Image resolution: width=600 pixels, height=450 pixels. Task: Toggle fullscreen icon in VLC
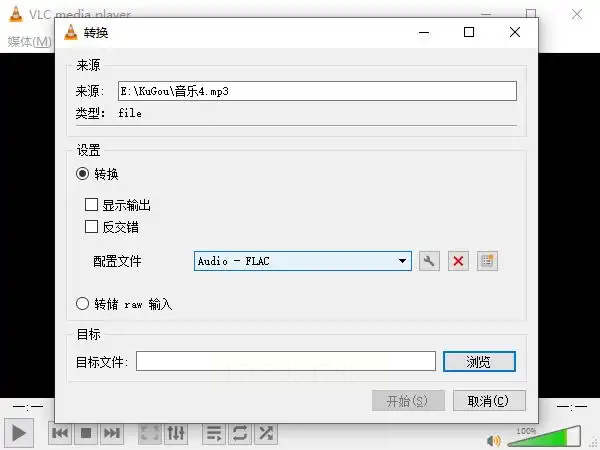pos(150,433)
